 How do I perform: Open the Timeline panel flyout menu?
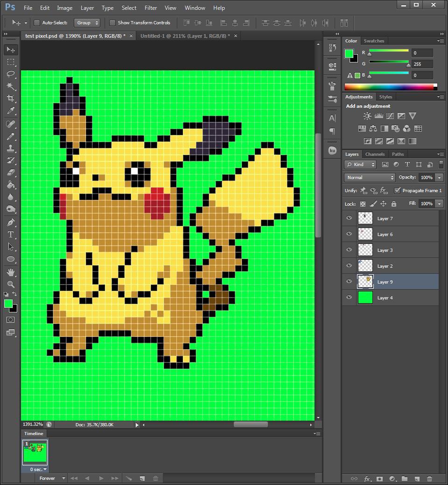[x=317, y=434]
